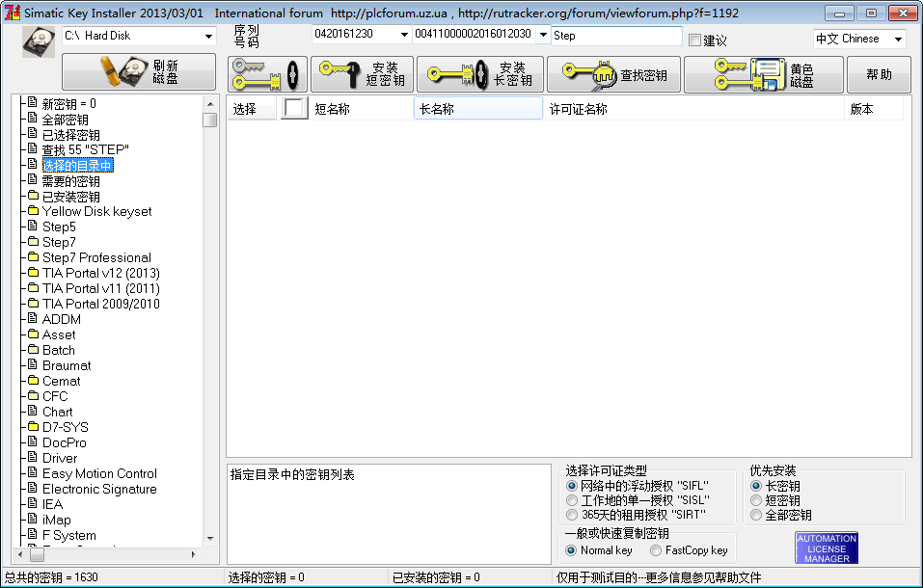Image resolution: width=923 pixels, height=588 pixels.
Task: Select the Cemat folder item
Action: point(61,381)
